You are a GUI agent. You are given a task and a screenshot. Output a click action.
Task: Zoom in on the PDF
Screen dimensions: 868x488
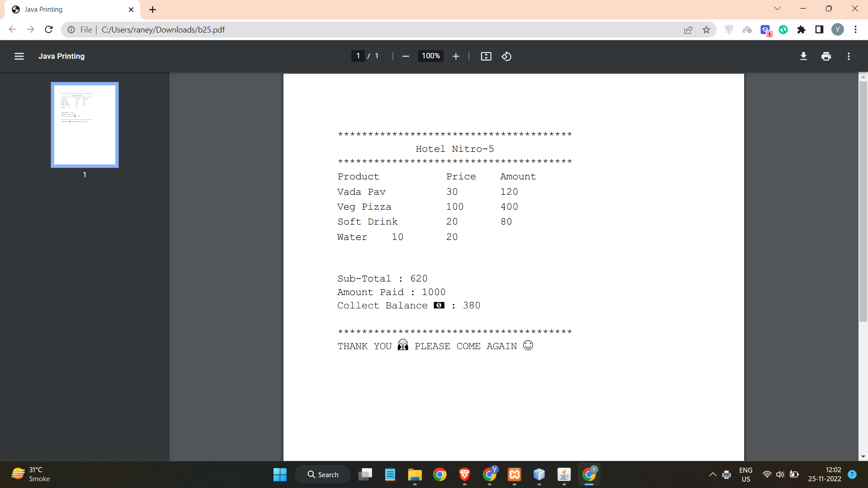456,56
